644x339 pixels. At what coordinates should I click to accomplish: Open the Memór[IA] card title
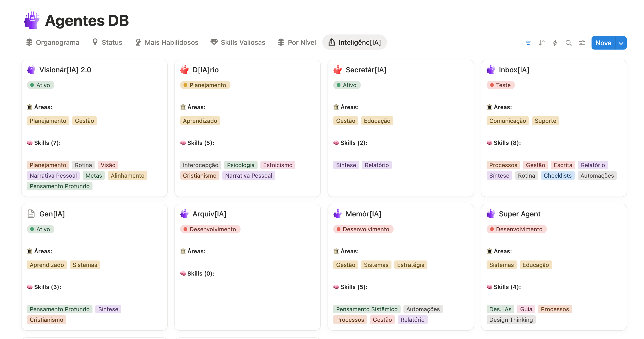click(x=363, y=214)
